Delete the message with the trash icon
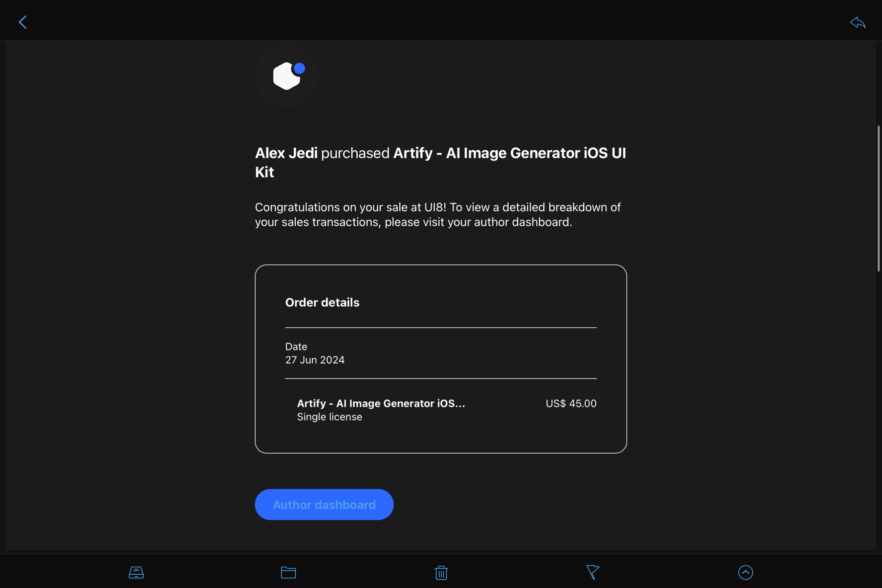 tap(441, 572)
